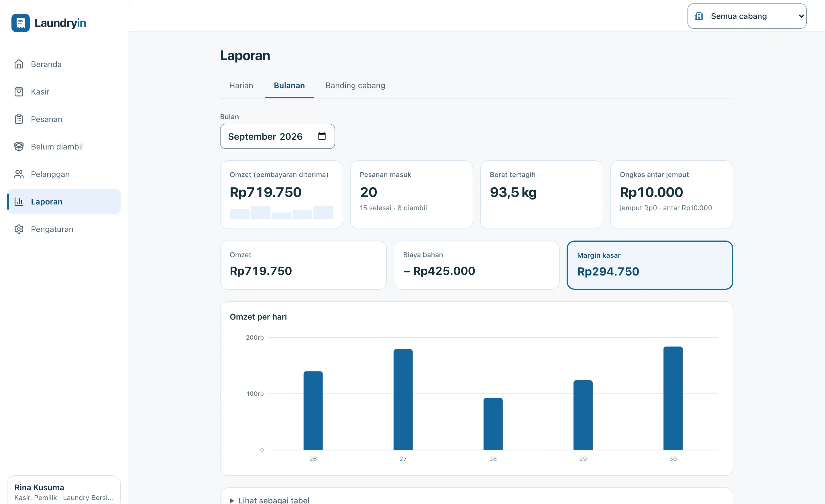Click the Rp719.750 value under Omzet (pembayaran diterima)
Viewport: 825px width, 504px height.
pos(266,192)
